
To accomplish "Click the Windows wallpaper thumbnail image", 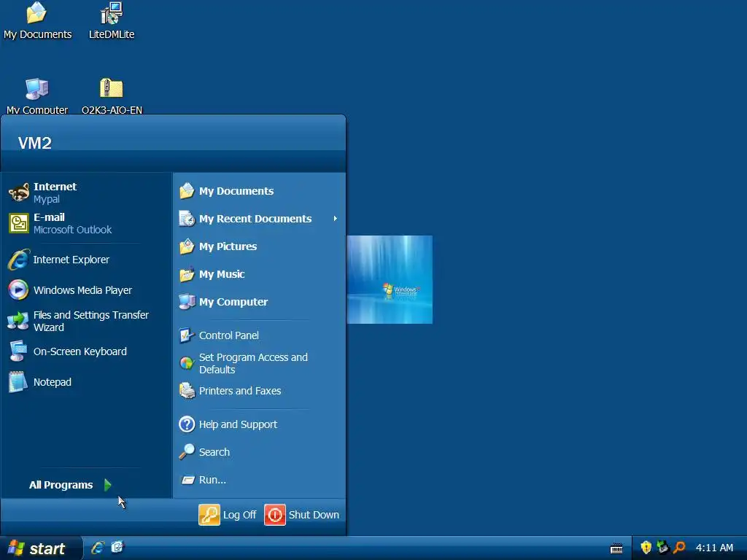I will click(390, 279).
